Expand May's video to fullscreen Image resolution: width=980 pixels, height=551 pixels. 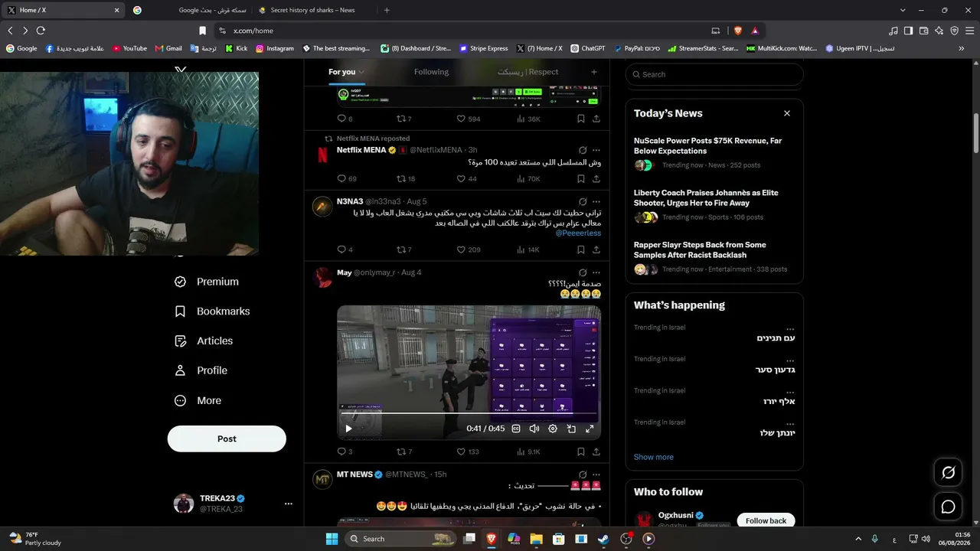[x=590, y=429]
